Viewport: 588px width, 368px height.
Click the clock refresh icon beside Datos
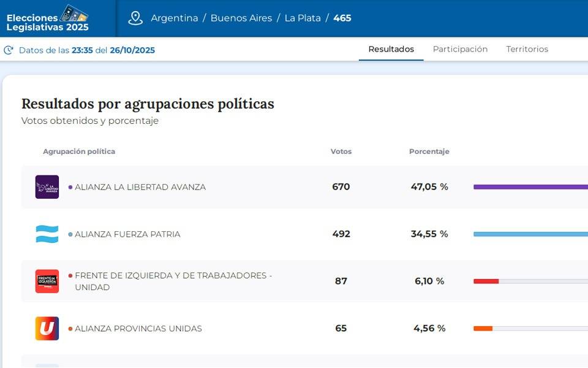[x=9, y=50]
